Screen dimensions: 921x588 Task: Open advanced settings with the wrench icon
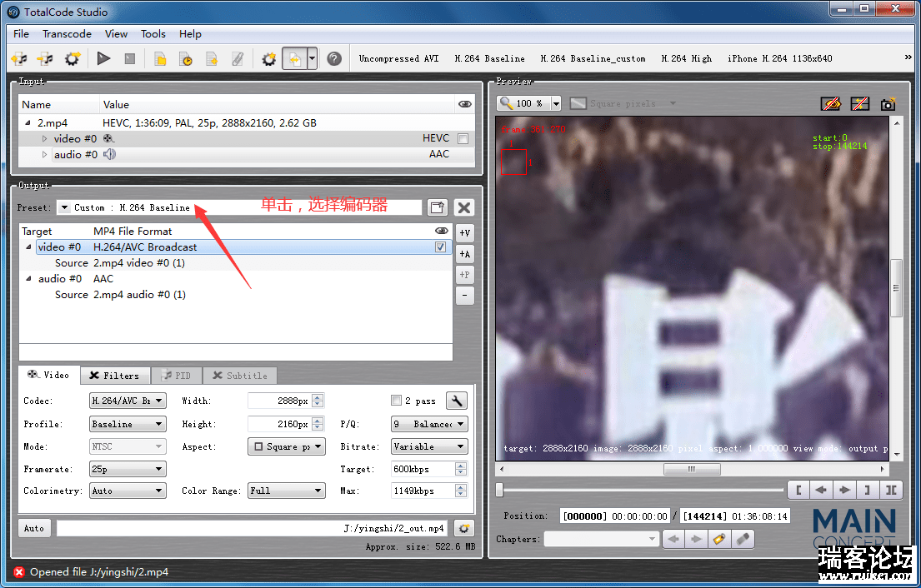[x=457, y=401]
